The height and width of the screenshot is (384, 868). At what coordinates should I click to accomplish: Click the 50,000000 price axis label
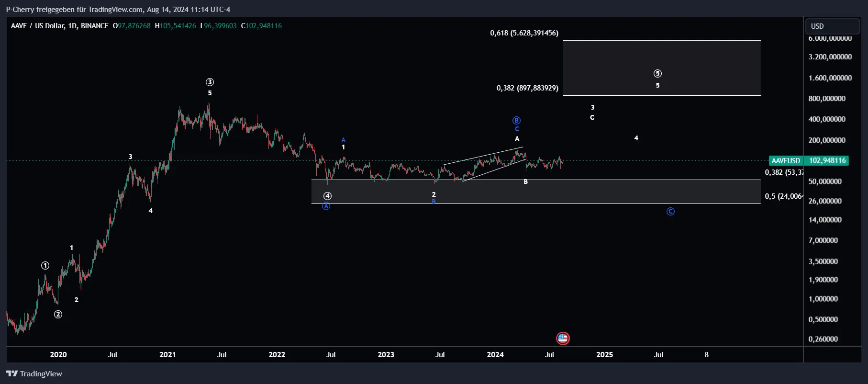click(825, 182)
